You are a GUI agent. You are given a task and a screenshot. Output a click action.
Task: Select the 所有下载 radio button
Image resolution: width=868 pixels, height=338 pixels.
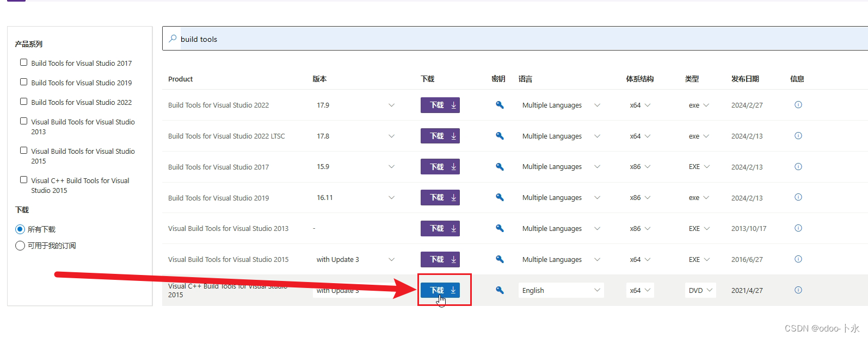[20, 229]
